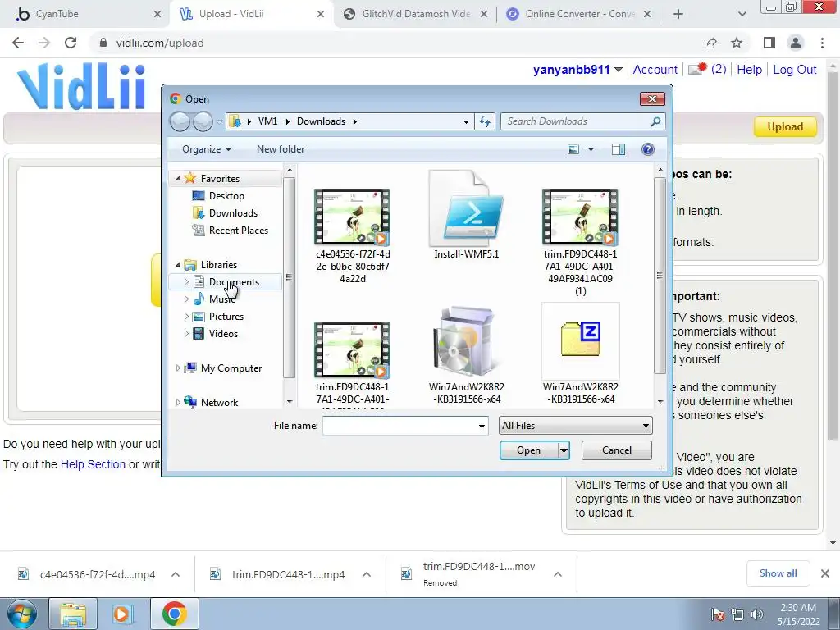The width and height of the screenshot is (840, 630).
Task: Open dialog help with the question mark icon
Action: pos(648,149)
